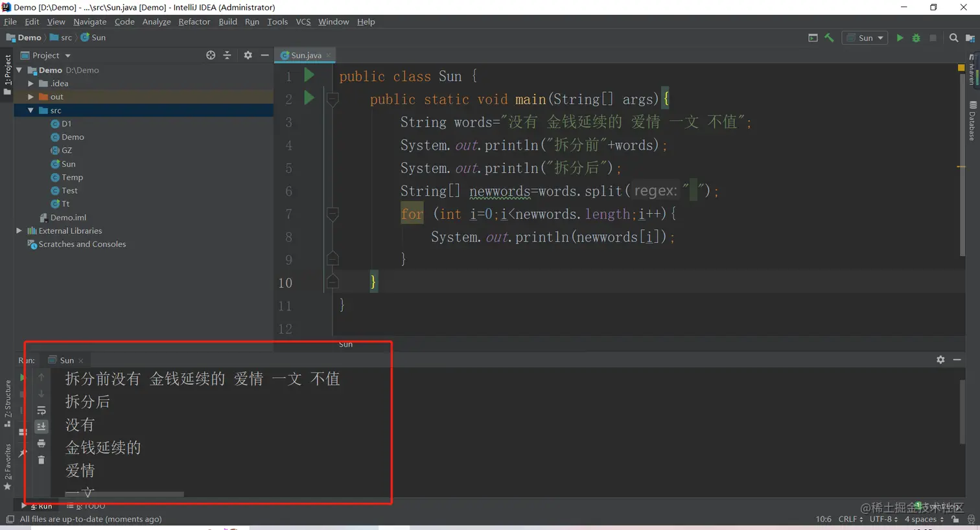Toggle the Z: Structure side tool window
The image size is (980, 530).
coord(7,404)
